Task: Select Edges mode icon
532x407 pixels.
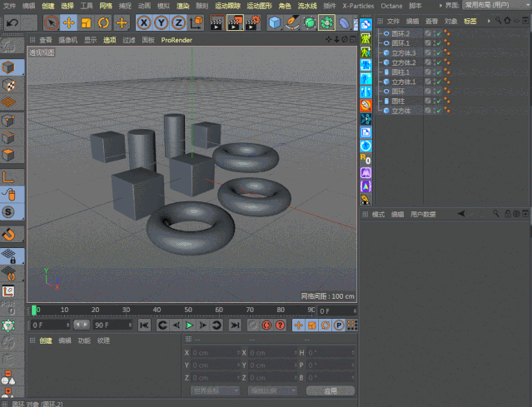Action: click(8, 137)
